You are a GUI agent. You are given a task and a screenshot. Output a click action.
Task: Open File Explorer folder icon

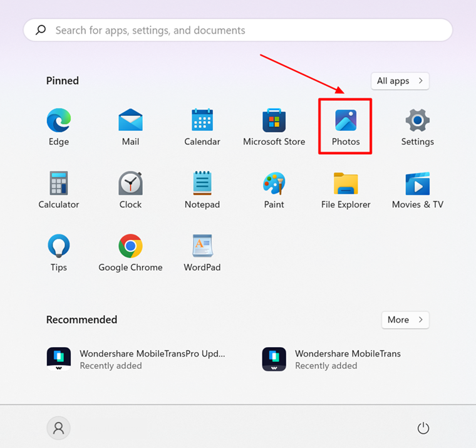(346, 184)
